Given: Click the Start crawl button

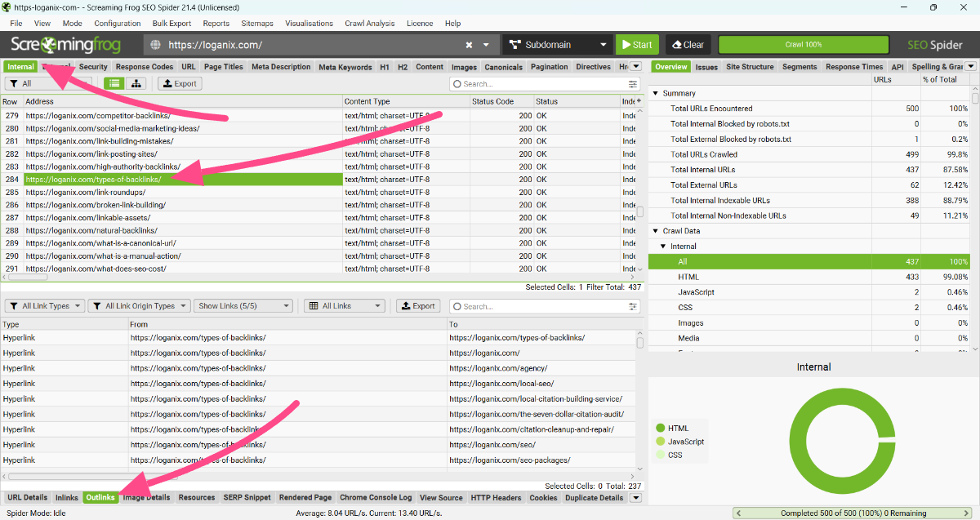Looking at the screenshot, I should coord(637,45).
